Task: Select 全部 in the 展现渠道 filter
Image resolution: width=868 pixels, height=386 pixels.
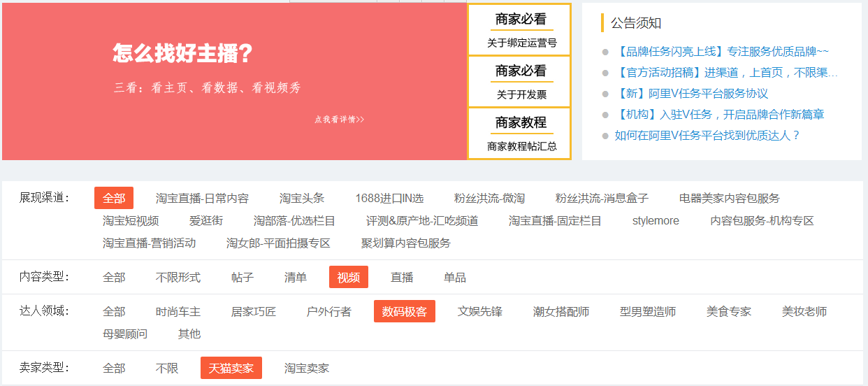Action: point(114,199)
